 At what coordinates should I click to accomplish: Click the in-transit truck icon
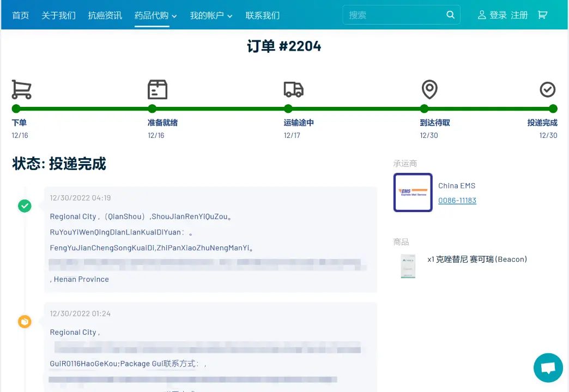(293, 89)
